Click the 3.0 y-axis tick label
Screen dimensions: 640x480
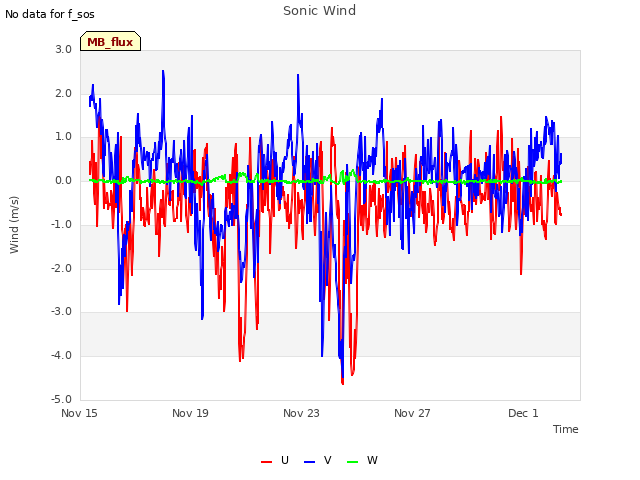pos(63,49)
